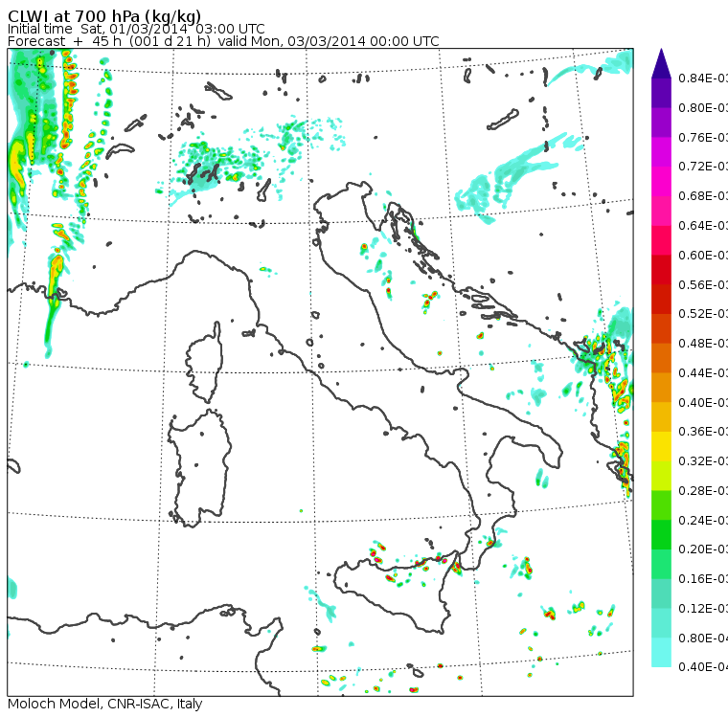728x717 pixels.
Task: Click the 0.16E-03 color bar label
Action: coord(703,579)
